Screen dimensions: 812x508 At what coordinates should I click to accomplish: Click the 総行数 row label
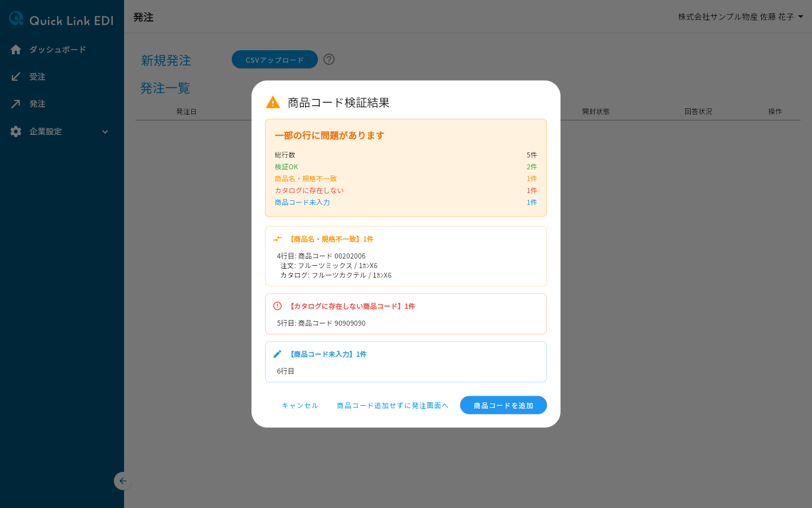tap(285, 155)
